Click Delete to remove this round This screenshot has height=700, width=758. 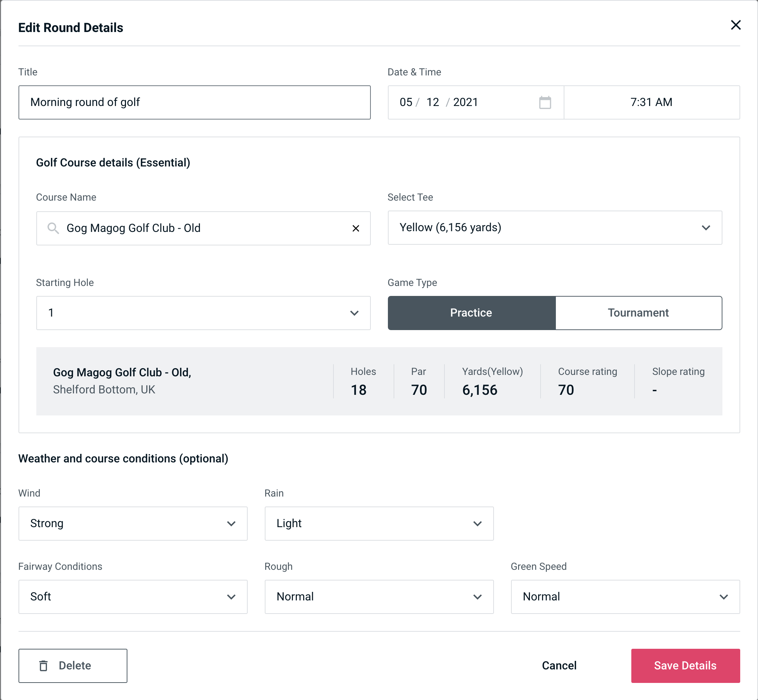point(73,666)
